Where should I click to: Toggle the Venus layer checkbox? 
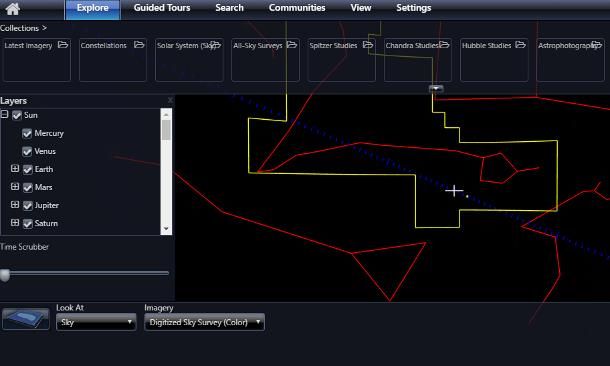[x=27, y=151]
